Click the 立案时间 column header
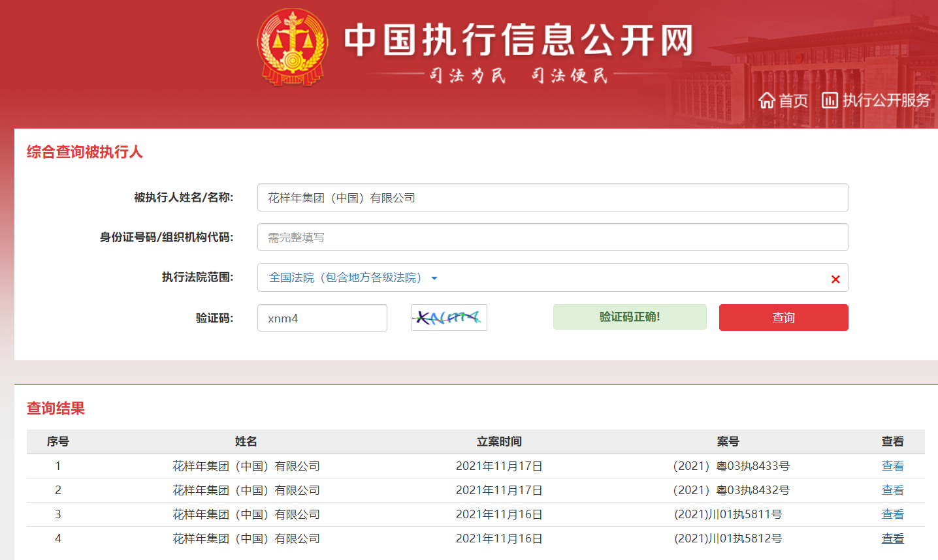The height and width of the screenshot is (560, 938). [499, 442]
